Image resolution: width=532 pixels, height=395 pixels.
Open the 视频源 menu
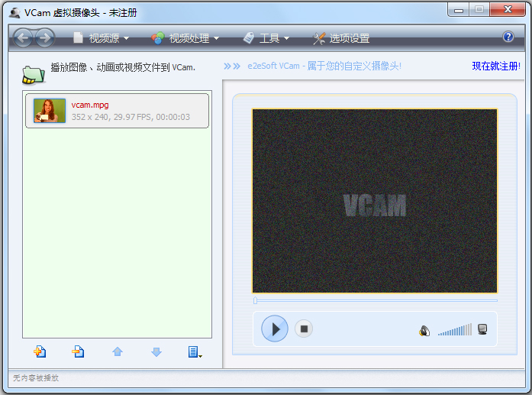click(x=102, y=38)
